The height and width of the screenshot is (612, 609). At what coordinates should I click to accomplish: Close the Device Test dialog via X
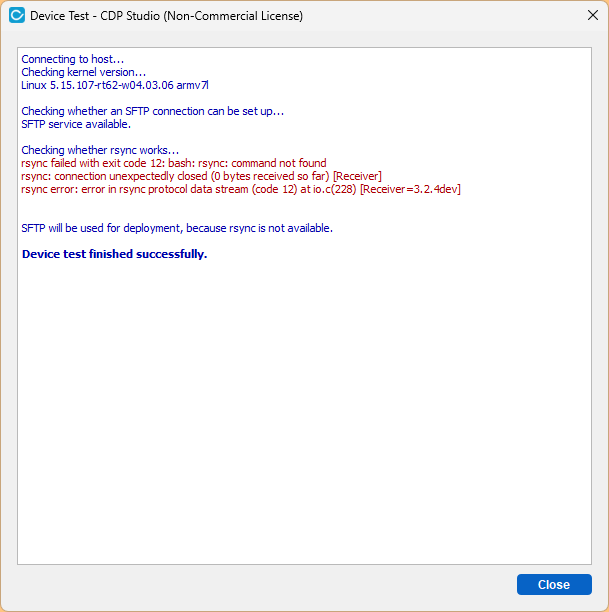[x=593, y=16]
